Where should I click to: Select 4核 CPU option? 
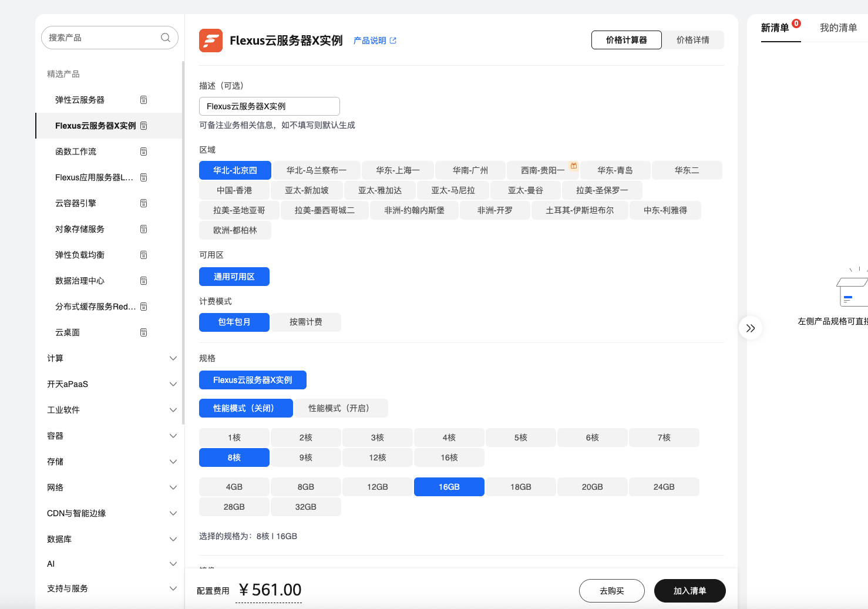point(449,438)
